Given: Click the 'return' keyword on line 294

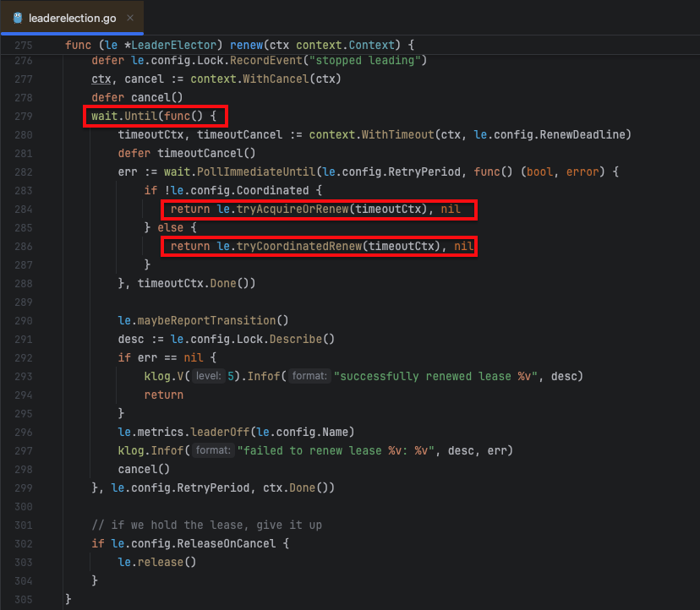Looking at the screenshot, I should tap(164, 395).
